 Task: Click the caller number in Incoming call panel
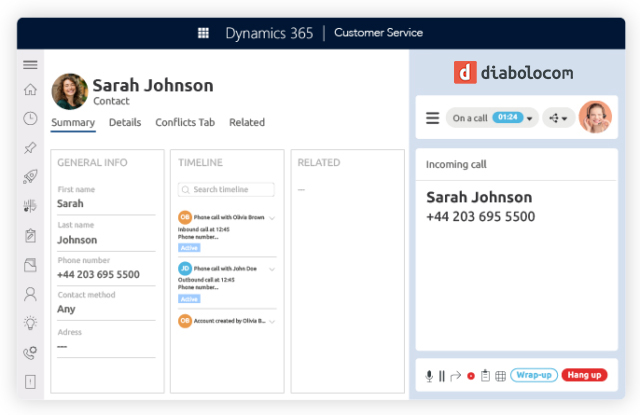point(480,216)
